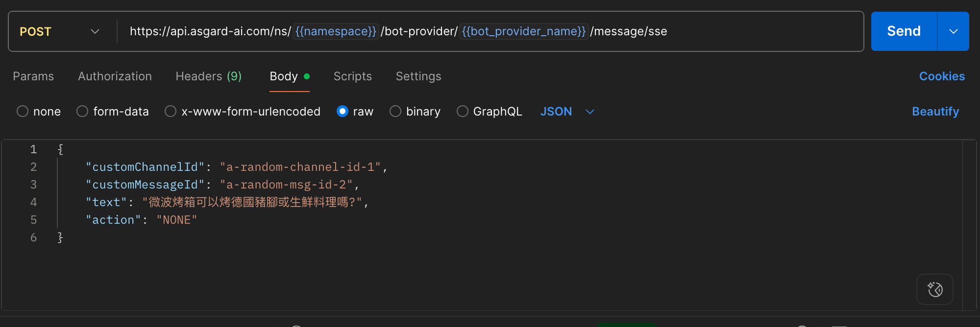Click the Cookies link
This screenshot has height=327, width=980.
[x=941, y=76]
